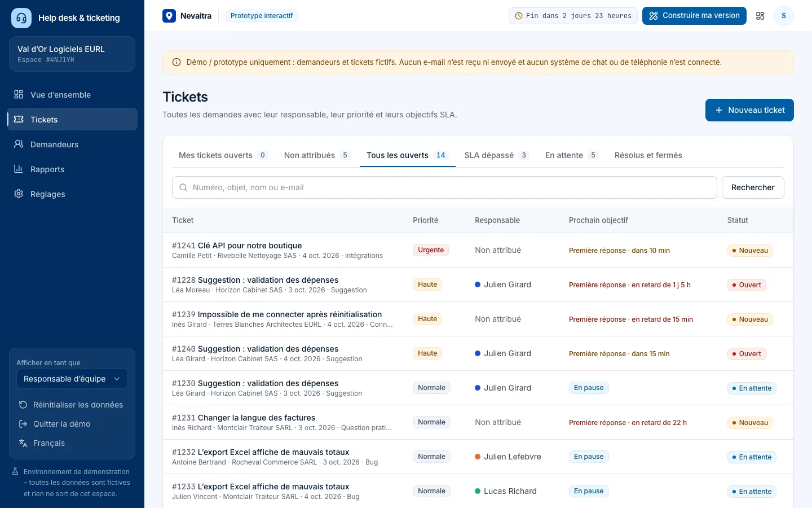Click the Prototype interactif badge
The height and width of the screenshot is (508, 812).
pyautogui.click(x=262, y=16)
